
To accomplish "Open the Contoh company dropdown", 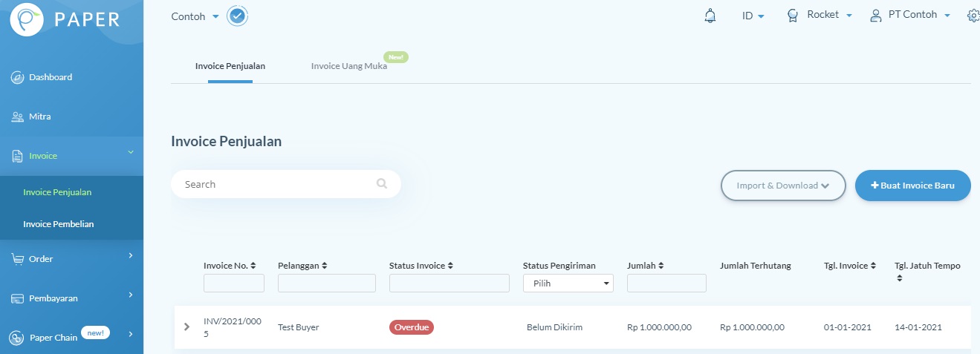I will click(195, 16).
